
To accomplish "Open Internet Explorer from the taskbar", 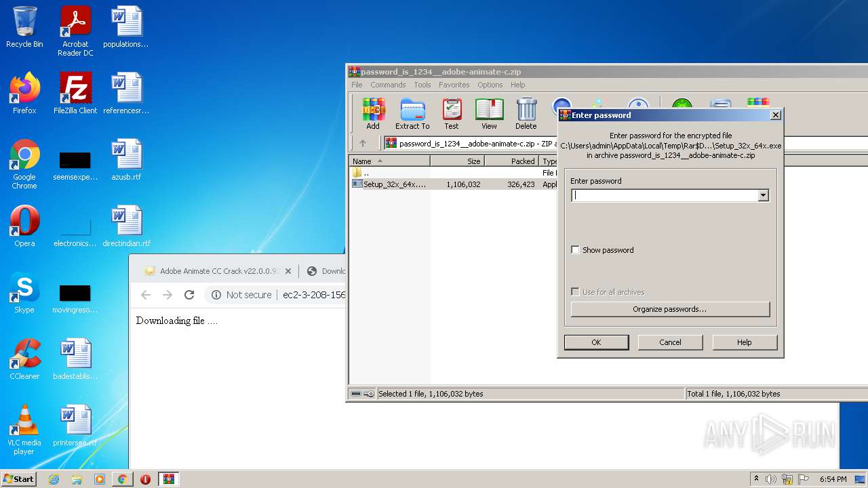I will tap(54, 479).
